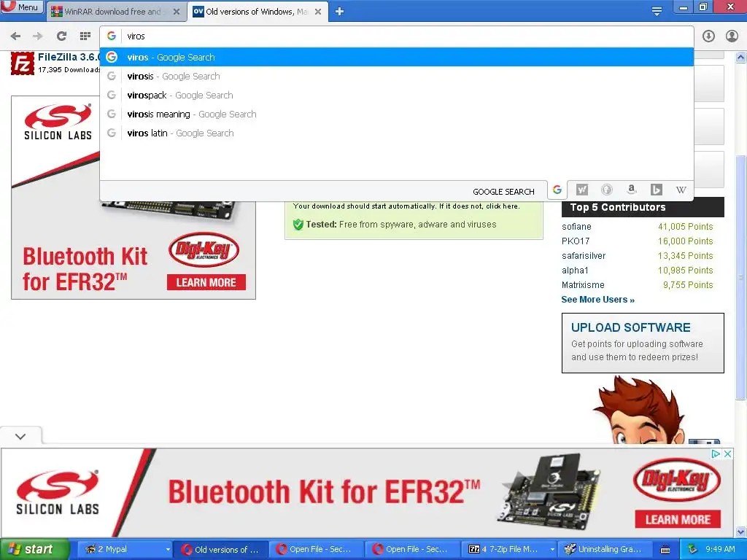The height and width of the screenshot is (560, 747).
Task: Click See More Users link
Action: [x=598, y=300]
